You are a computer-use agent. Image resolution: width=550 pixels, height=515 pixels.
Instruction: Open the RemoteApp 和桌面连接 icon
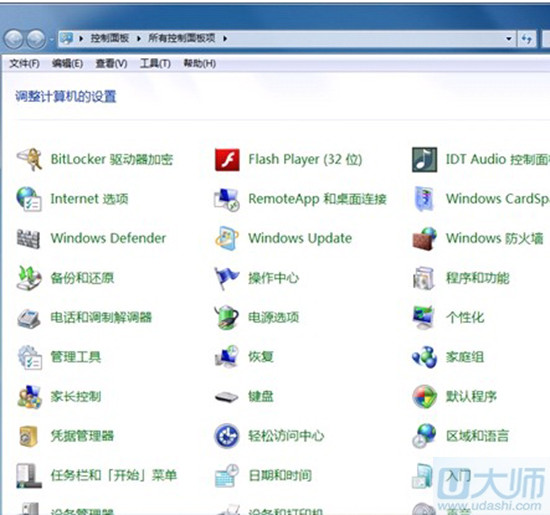[x=227, y=199]
